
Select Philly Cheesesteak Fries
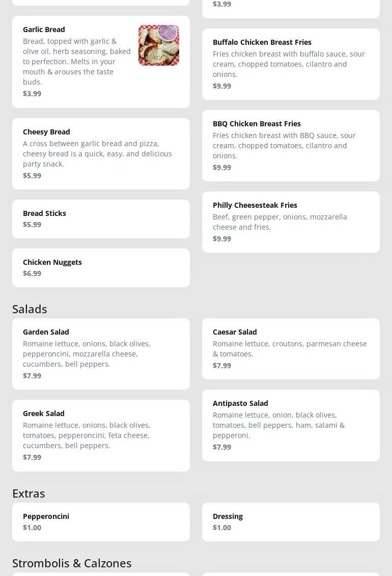(291, 222)
